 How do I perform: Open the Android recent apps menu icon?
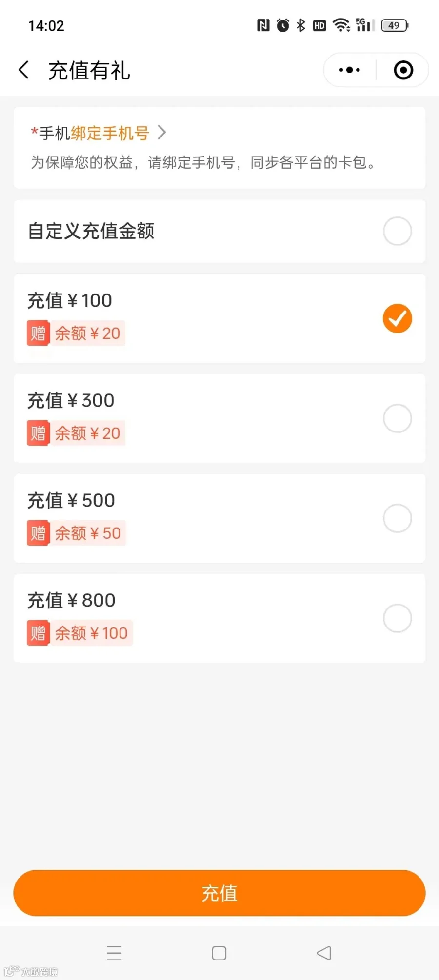(114, 953)
